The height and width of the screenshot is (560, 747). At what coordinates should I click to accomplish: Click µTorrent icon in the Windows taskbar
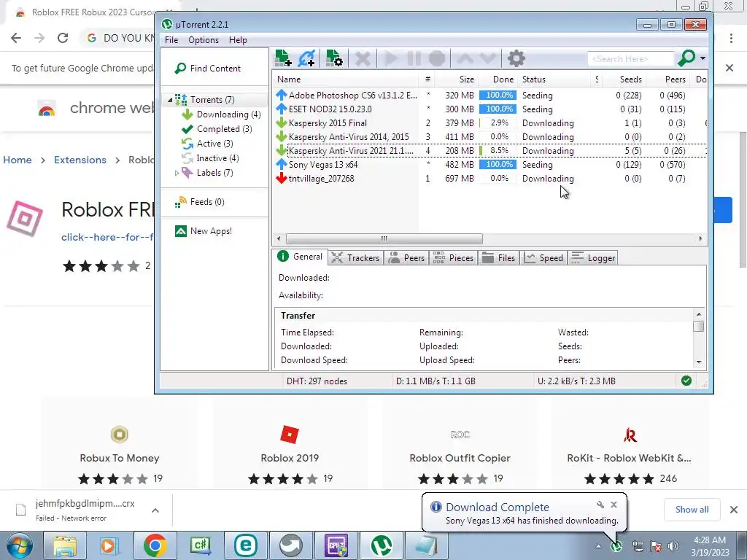click(381, 545)
